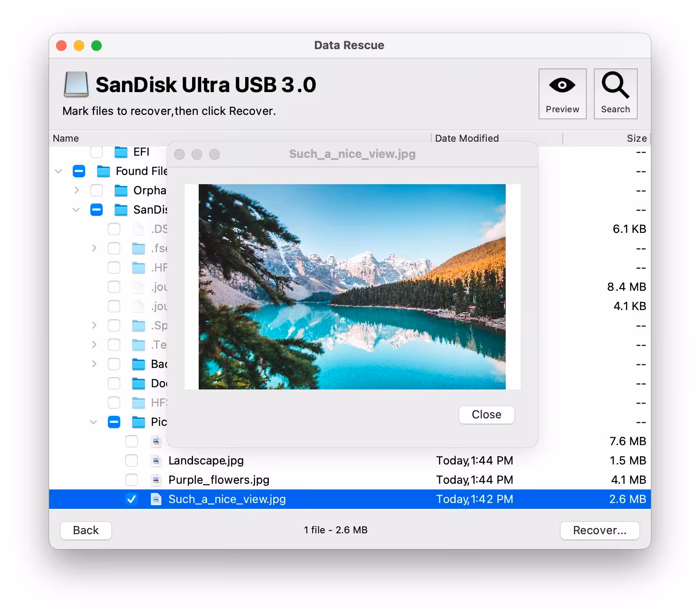Uncheck the Such_a_nice_view.jpg checkbox
The height and width of the screenshot is (614, 700).
[x=132, y=500]
